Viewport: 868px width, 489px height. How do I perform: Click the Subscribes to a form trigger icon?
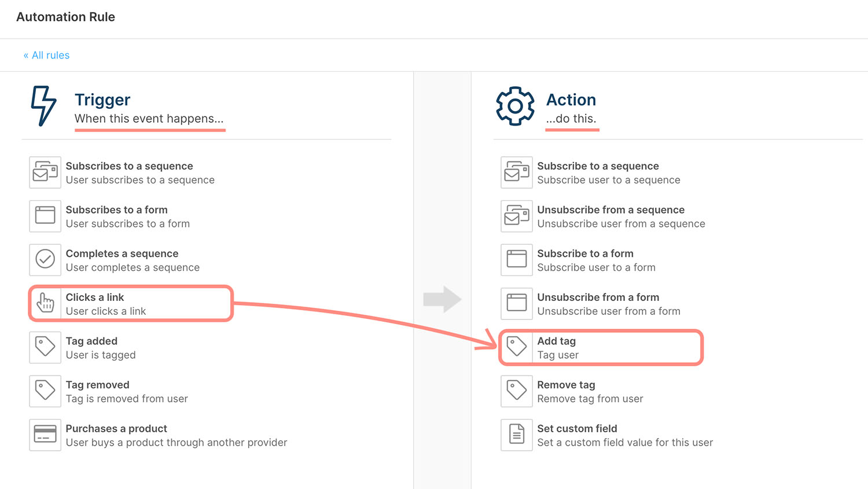pos(45,216)
